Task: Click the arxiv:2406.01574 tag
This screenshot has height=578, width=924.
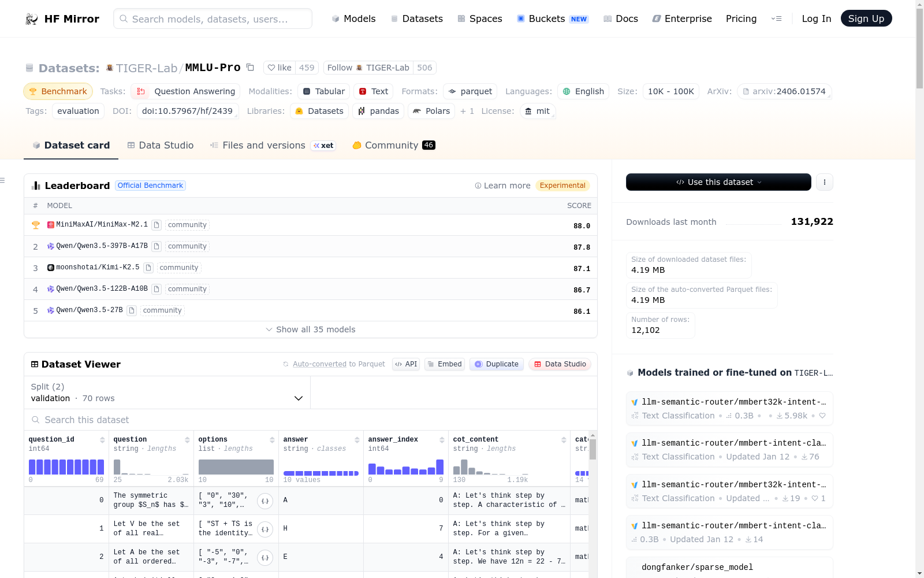Action: 784,91
